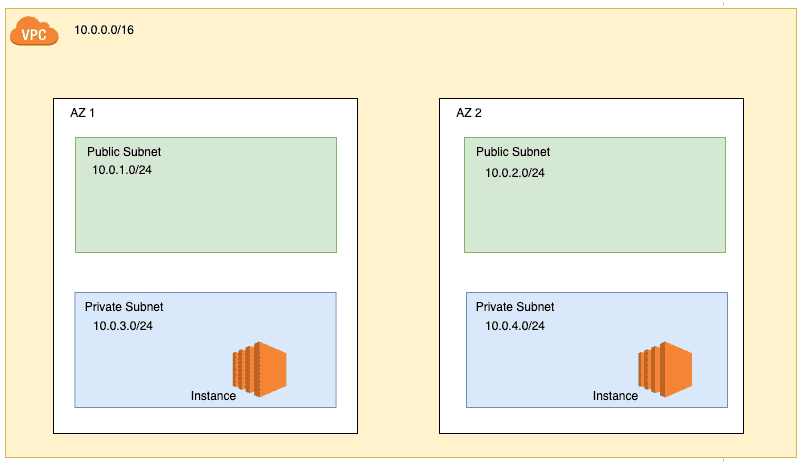Click the 10.0.0.0/16 VPC CIDR label
804x463 pixels.
(104, 30)
